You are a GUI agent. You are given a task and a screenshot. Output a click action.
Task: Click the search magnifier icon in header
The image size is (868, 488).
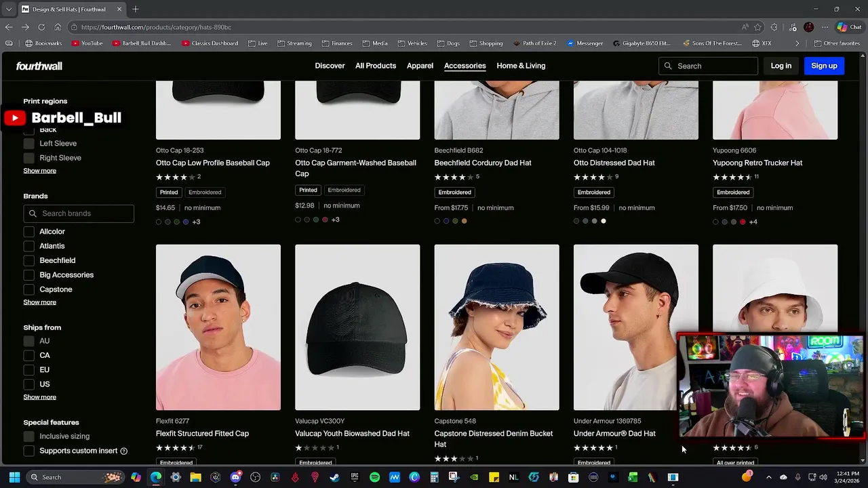point(668,66)
